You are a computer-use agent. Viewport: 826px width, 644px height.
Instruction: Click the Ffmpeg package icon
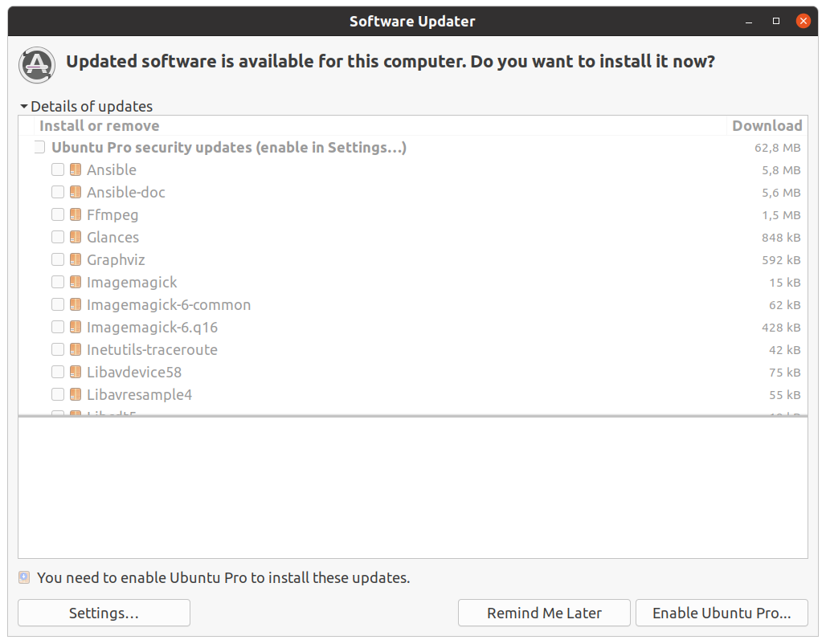(76, 215)
